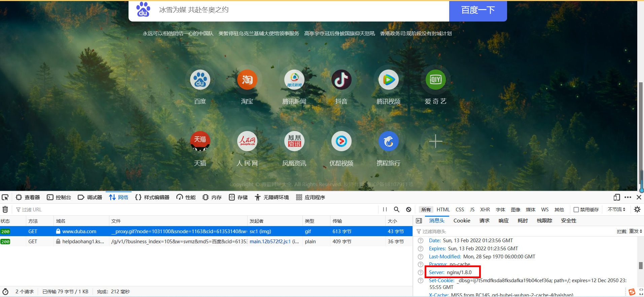Open the 安全性 (Security) tab in details

569,221
